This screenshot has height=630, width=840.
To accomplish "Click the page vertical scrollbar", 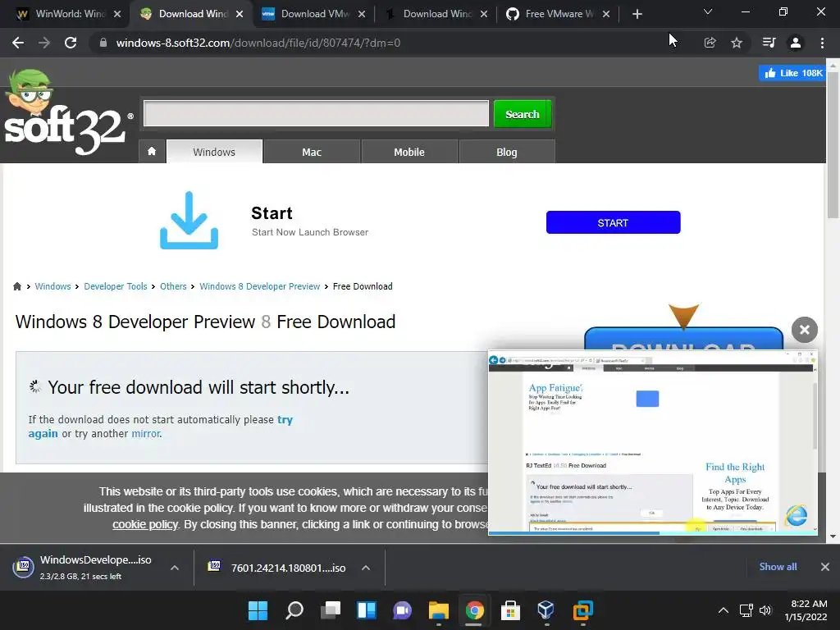I will (833, 144).
